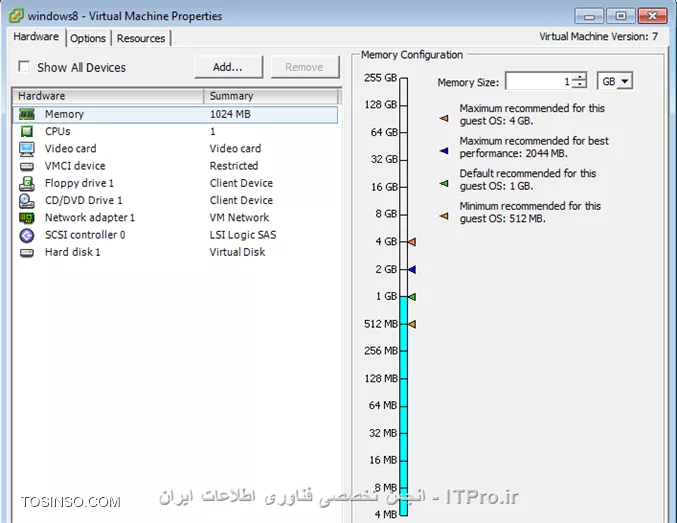Click legend arrow for default recommended memory
The image size is (677, 523).
coord(444,183)
